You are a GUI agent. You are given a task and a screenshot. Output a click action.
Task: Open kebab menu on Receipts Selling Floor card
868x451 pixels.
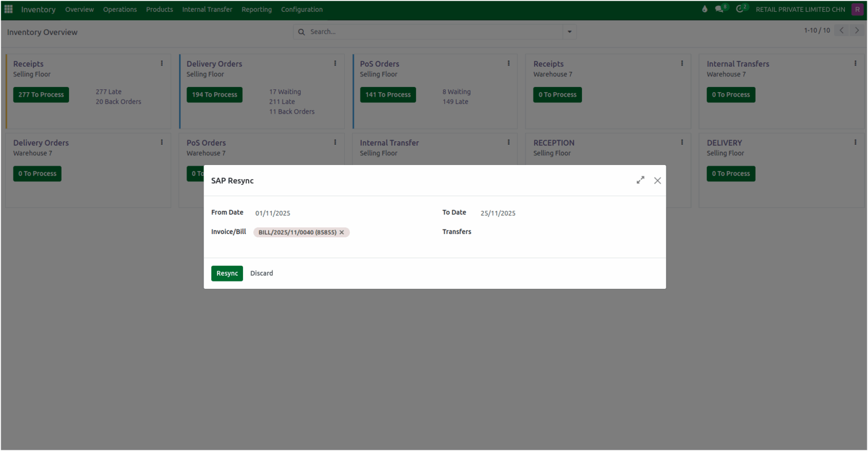(162, 63)
